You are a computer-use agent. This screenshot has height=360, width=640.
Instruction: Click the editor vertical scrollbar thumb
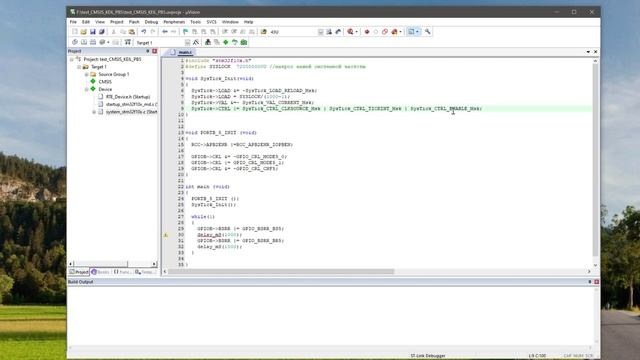click(x=595, y=159)
